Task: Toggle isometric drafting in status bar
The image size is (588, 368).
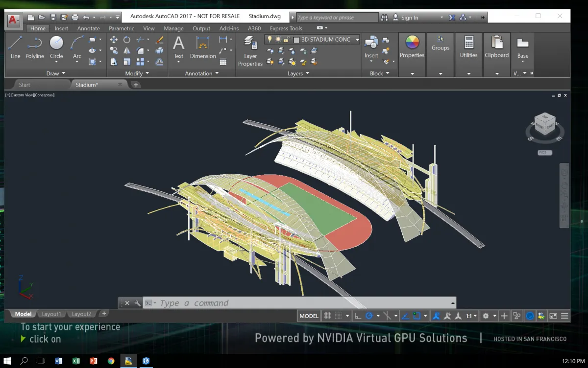Action: 388,316
